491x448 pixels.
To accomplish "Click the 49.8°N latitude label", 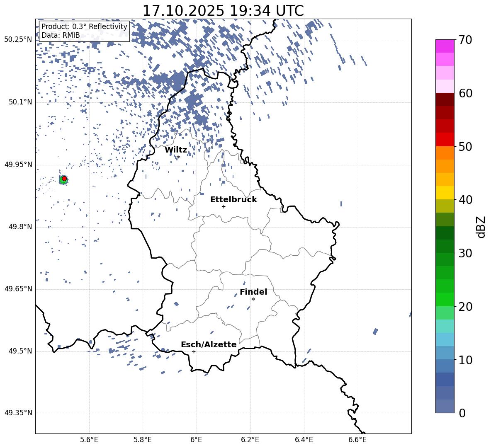I will pos(20,227).
